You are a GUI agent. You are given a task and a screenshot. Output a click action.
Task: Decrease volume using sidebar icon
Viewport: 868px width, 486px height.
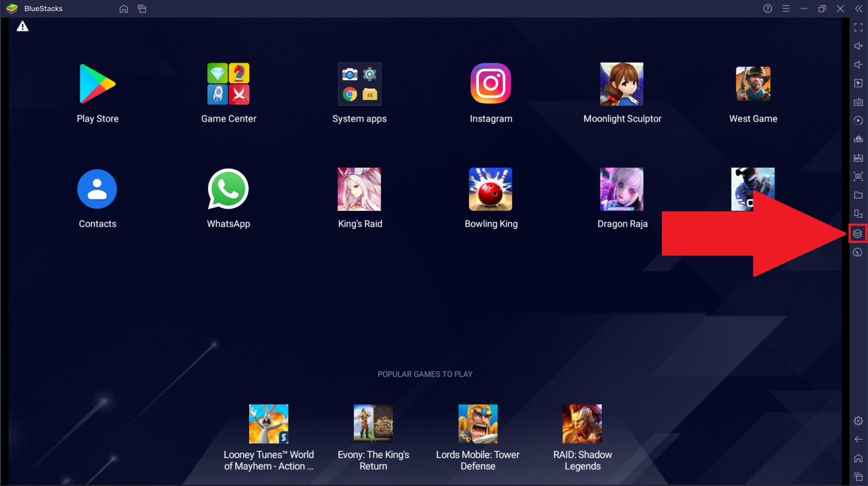(858, 65)
